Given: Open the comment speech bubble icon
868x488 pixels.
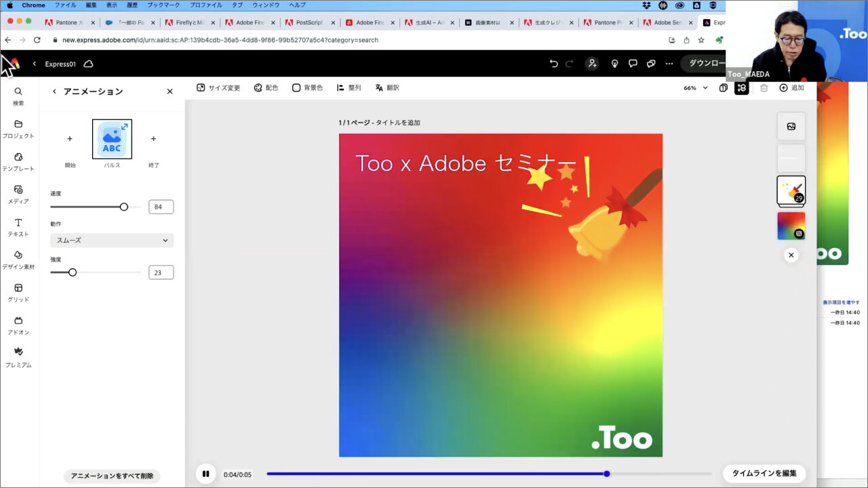Looking at the screenshot, I should [x=633, y=64].
